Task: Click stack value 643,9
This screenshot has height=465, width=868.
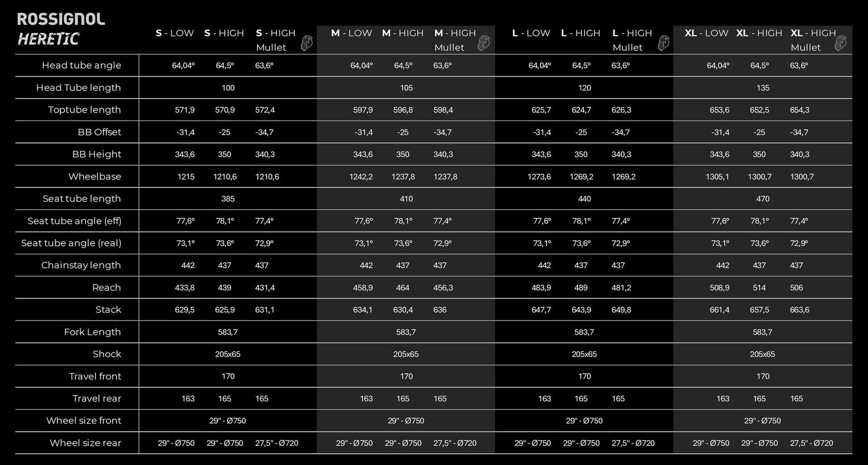Action: [581, 310]
